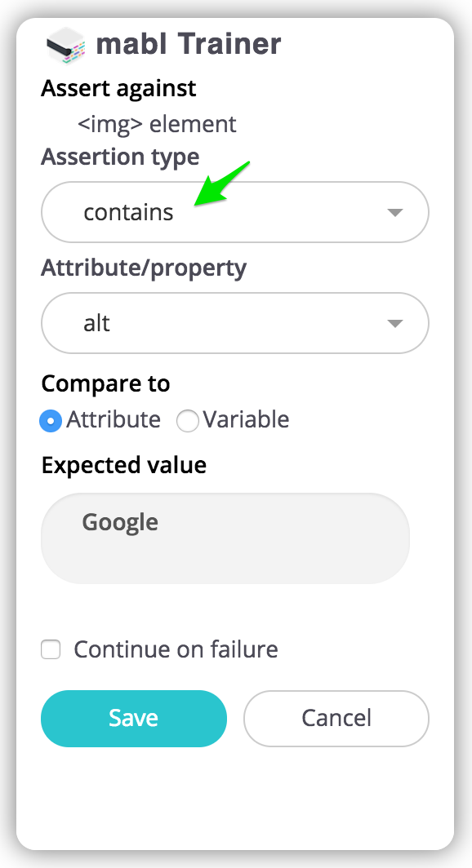Select the Variable radio button
The height and width of the screenshot is (868, 472).
click(x=187, y=421)
